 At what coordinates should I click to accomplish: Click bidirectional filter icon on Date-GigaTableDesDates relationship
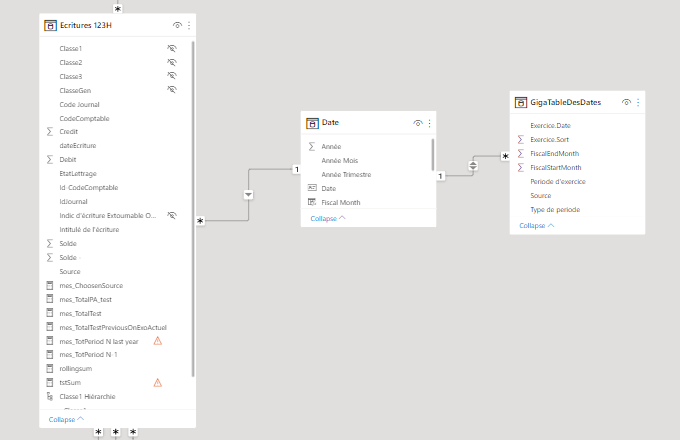(473, 166)
